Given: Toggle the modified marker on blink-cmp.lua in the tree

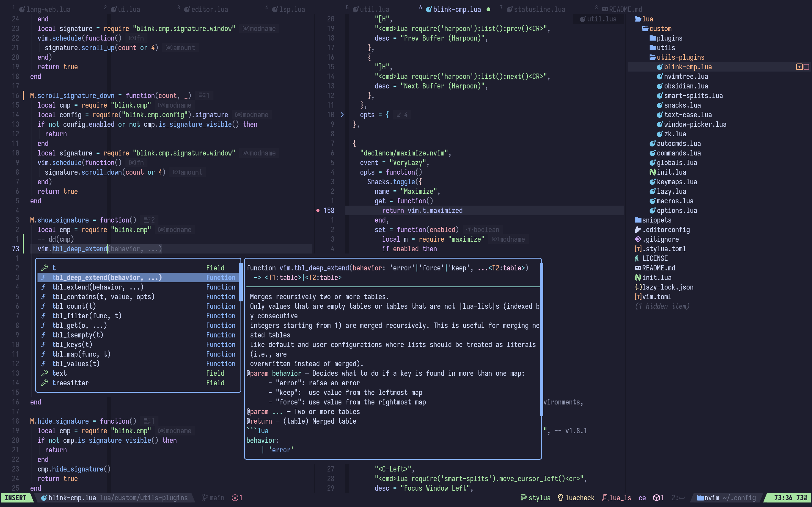Looking at the screenshot, I should pyautogui.click(x=800, y=67).
